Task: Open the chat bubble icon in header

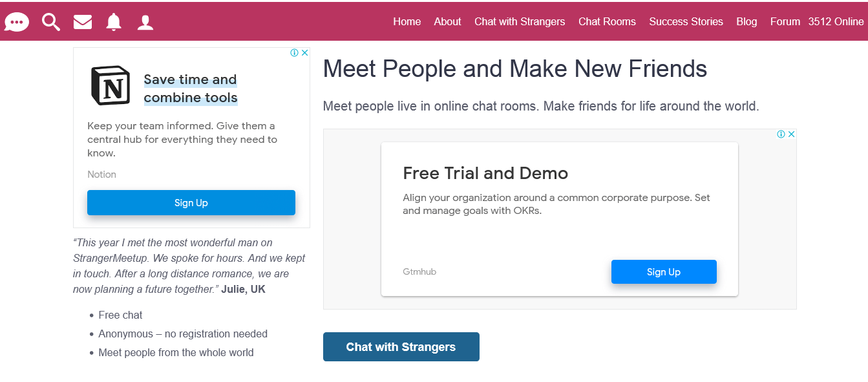Action: (17, 22)
